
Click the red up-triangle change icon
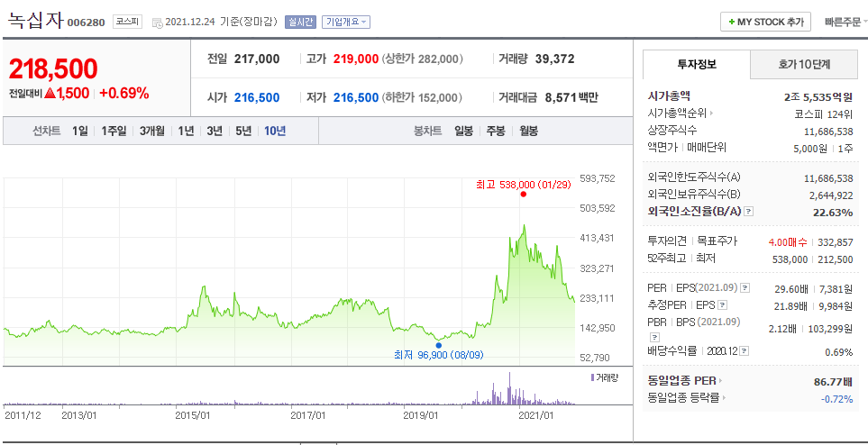(x=50, y=94)
